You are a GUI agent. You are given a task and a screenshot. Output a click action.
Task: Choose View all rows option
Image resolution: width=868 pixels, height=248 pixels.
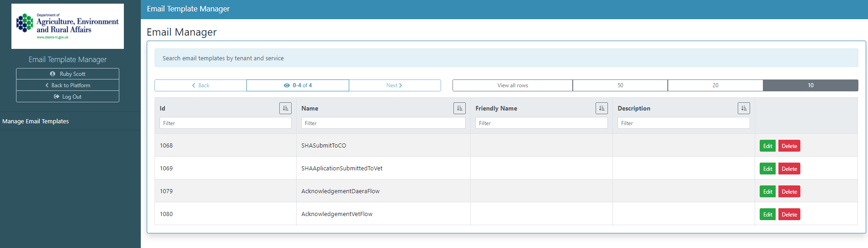[512, 85]
